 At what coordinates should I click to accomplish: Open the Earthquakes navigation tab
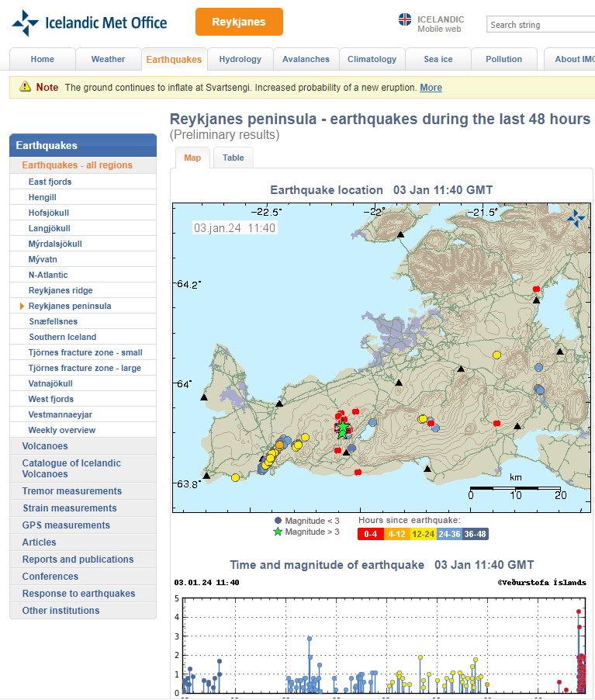click(x=174, y=59)
